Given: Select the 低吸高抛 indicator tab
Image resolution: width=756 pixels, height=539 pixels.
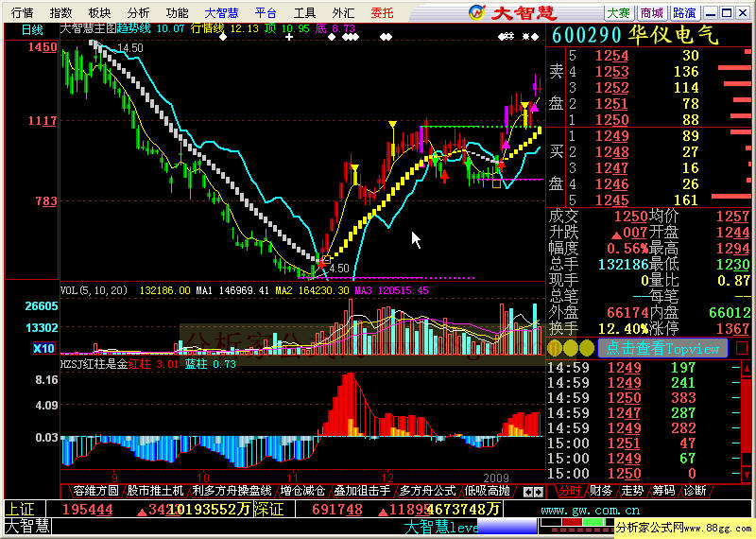Looking at the screenshot, I should pos(487,491).
